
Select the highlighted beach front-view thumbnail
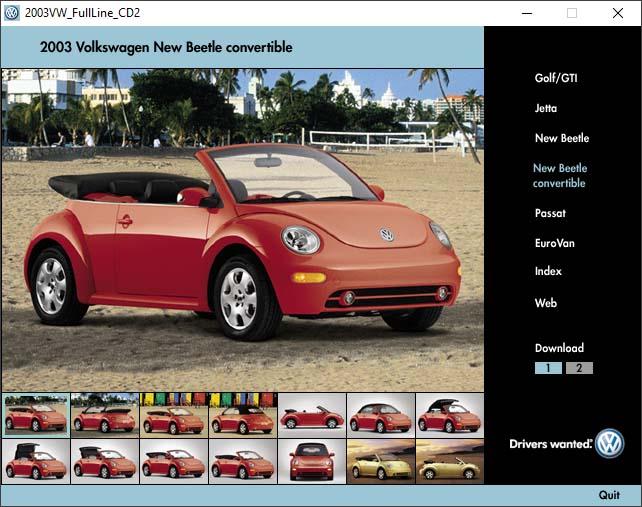click(36, 415)
